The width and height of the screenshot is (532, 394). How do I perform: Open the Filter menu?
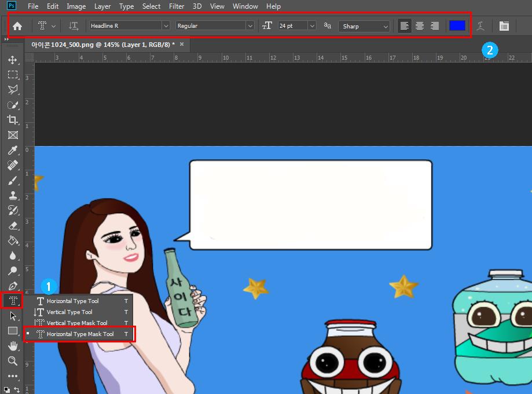click(176, 6)
